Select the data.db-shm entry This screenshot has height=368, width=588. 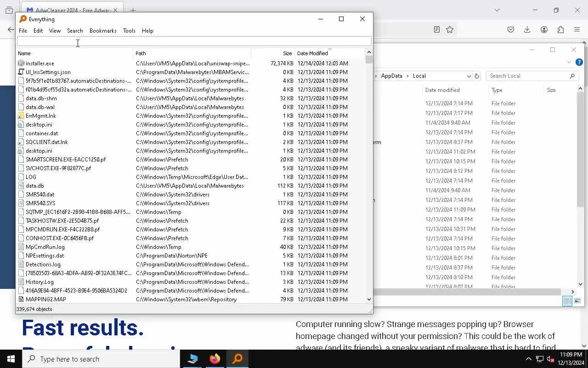click(x=41, y=98)
